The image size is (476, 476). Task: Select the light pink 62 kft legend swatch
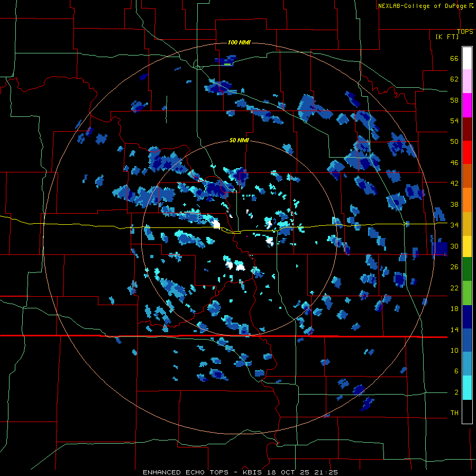pyautogui.click(x=467, y=81)
